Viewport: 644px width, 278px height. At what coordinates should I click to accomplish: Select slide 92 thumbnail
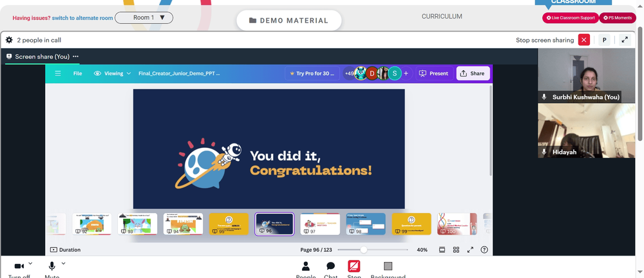point(91,224)
